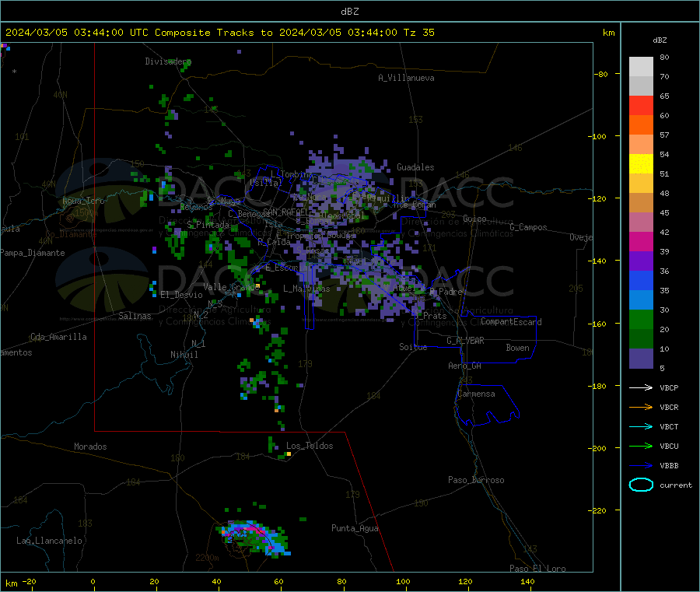Screen dimensions: 700x592
Task: Click the blue polygon outline around Carmensa
Action: 487,405
